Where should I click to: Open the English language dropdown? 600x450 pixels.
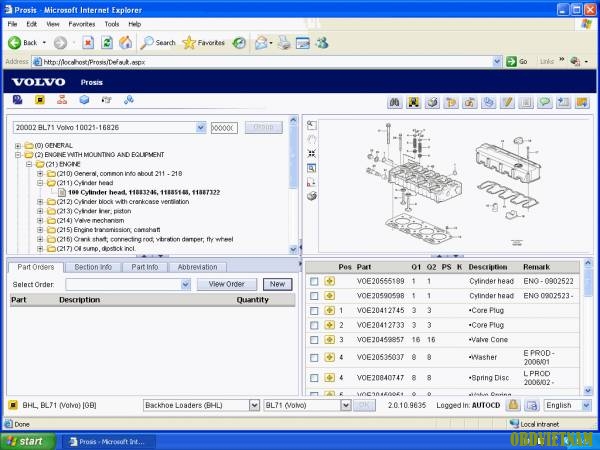(x=586, y=405)
